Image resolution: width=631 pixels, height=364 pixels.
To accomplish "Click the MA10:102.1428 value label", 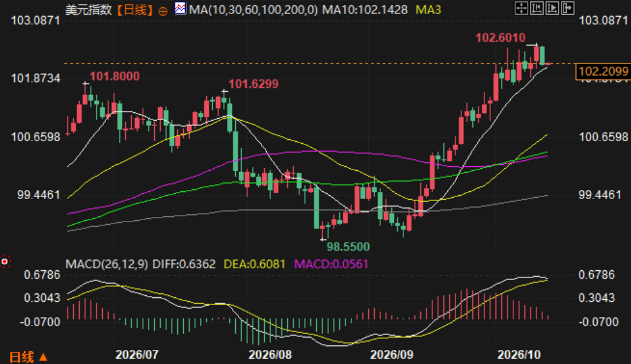I will click(x=365, y=10).
